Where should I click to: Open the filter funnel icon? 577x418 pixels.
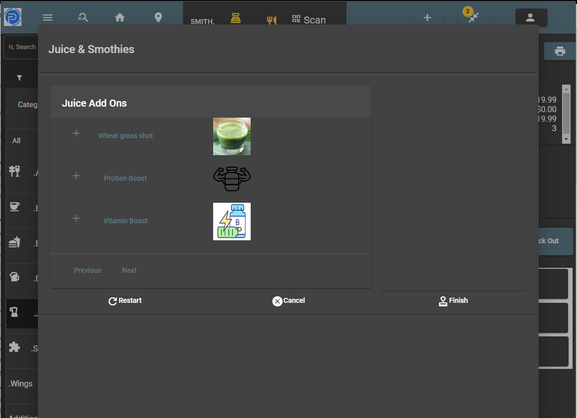click(x=20, y=78)
